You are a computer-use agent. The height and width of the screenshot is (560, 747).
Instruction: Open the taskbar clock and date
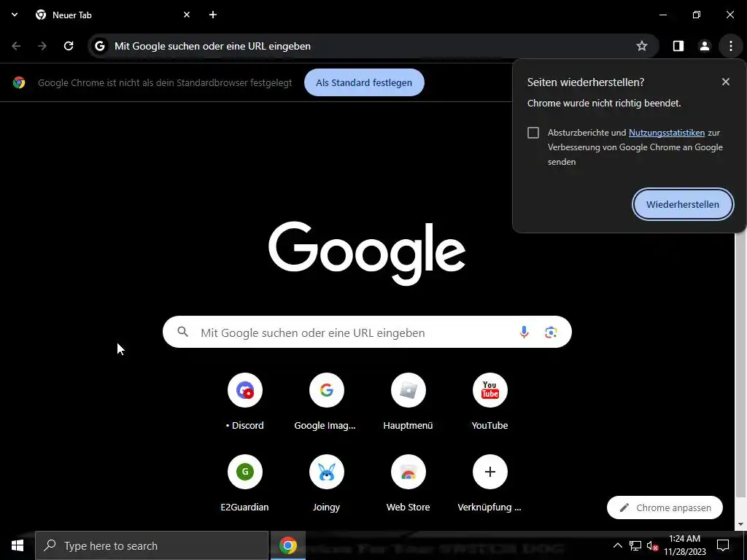684,545
